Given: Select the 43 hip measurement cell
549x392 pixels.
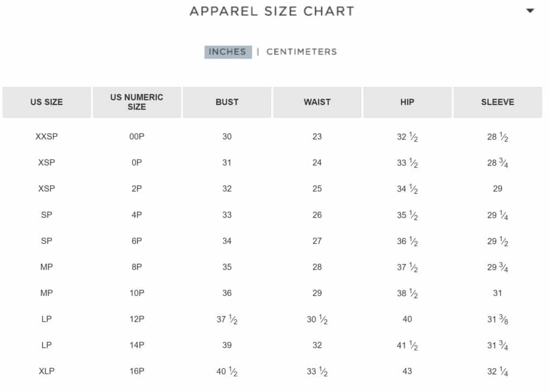Looking at the screenshot, I should [407, 371].
